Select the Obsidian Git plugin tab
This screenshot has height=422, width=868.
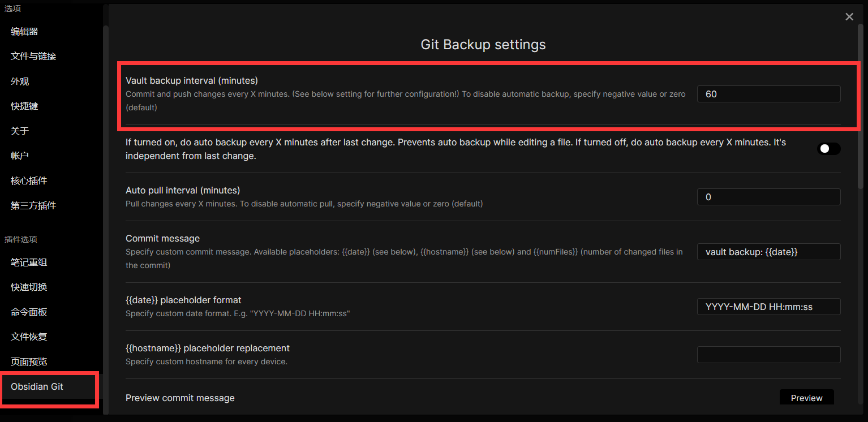[x=37, y=387]
